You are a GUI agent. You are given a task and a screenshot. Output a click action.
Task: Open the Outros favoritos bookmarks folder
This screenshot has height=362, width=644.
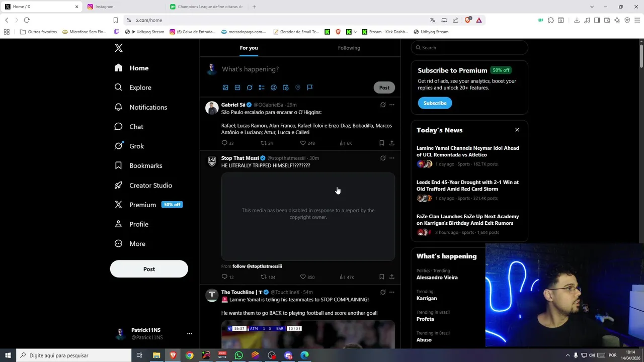[x=38, y=32]
